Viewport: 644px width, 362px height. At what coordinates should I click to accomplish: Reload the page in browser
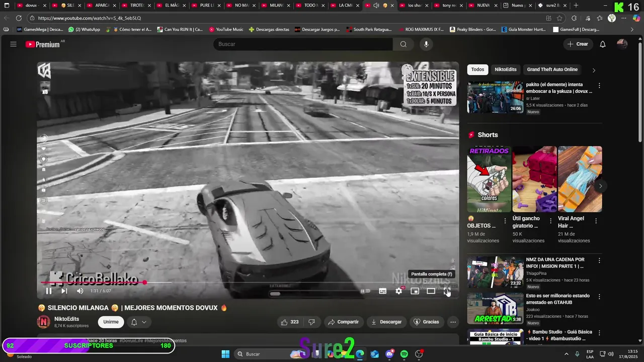(x=19, y=18)
